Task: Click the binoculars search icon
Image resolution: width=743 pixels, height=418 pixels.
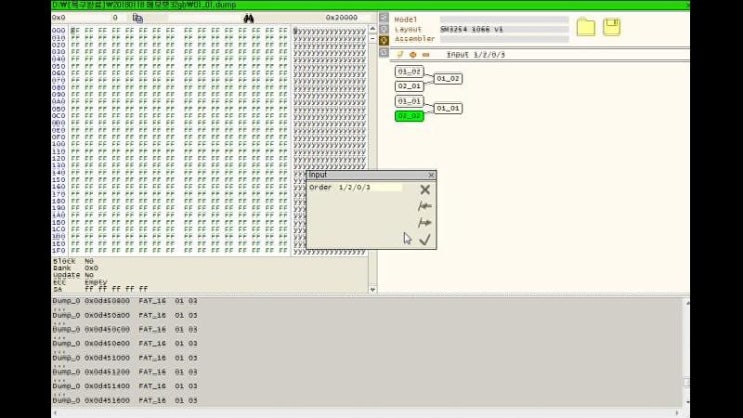Action: (x=247, y=18)
